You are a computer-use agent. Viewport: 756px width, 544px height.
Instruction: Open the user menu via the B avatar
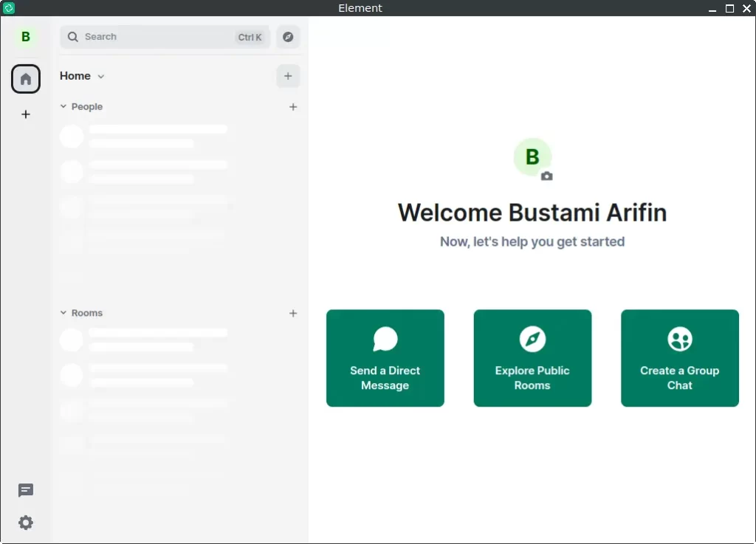click(x=26, y=37)
